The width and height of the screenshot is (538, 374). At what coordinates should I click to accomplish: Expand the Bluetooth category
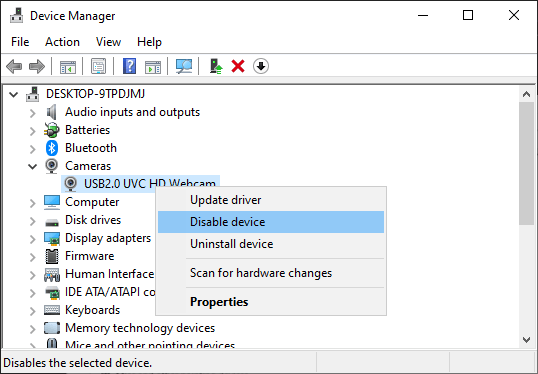pos(33,149)
